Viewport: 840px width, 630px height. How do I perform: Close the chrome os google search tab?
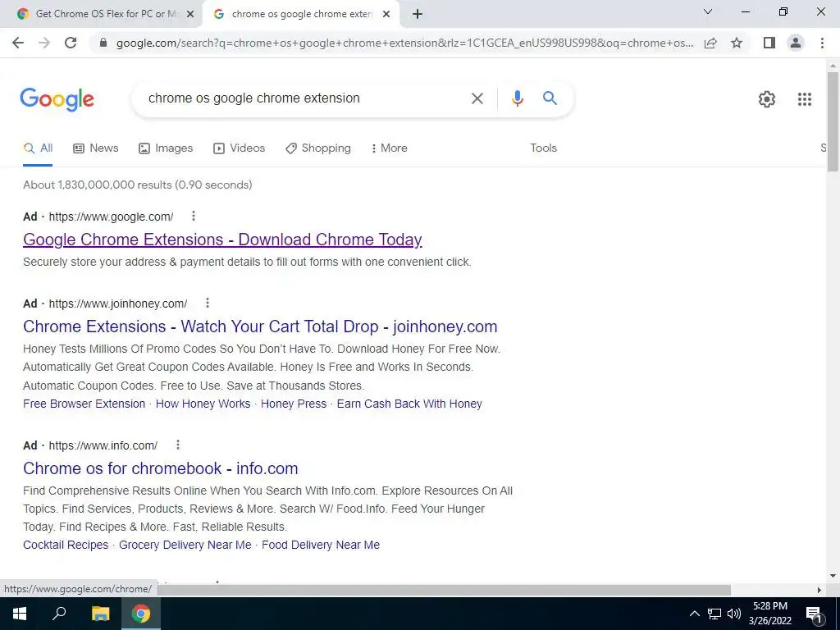(386, 14)
